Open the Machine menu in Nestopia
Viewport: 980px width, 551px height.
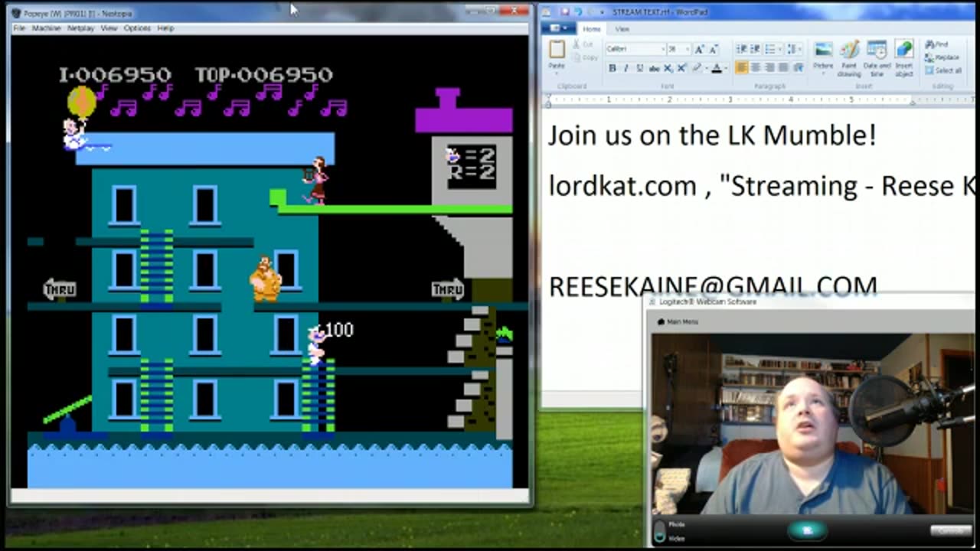click(x=46, y=28)
